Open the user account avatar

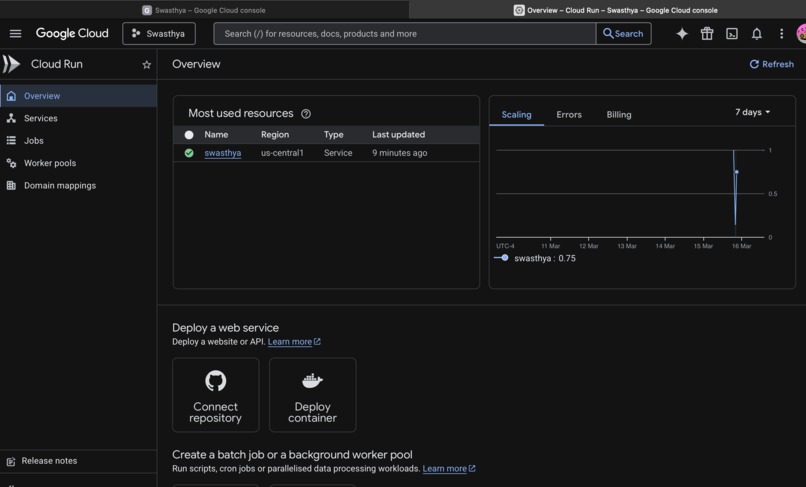pos(801,33)
